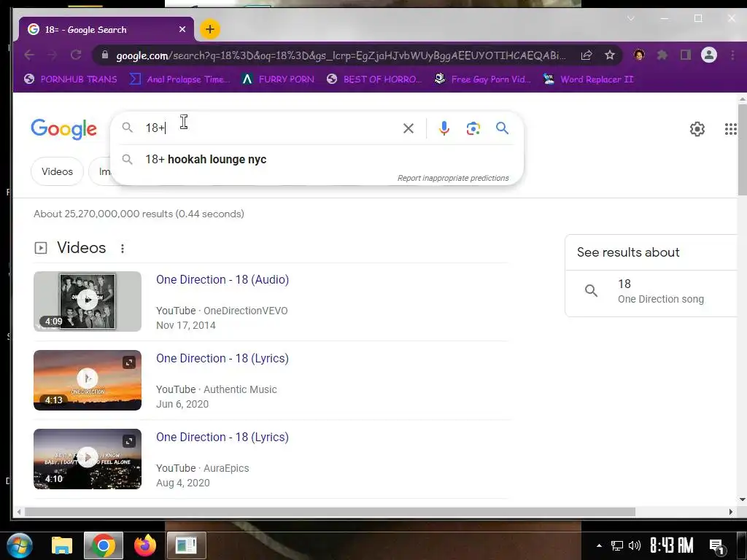
Task: Start voice search with the microphone
Action: (444, 128)
